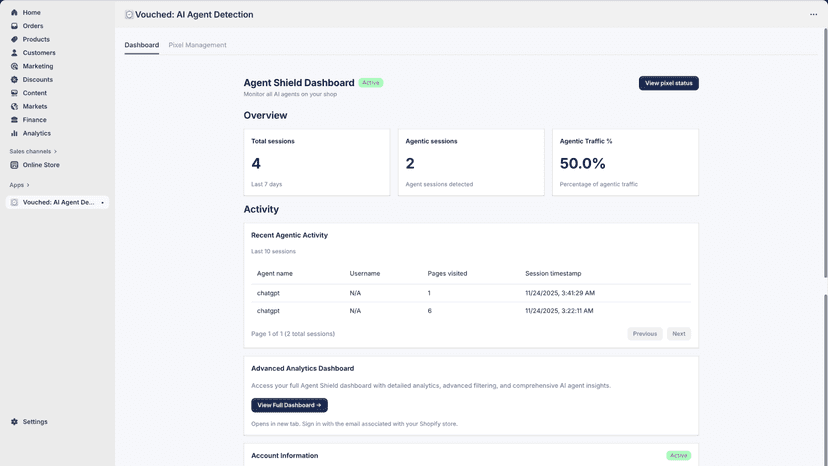
Task: Click the View Full Dashboard button
Action: (289, 405)
